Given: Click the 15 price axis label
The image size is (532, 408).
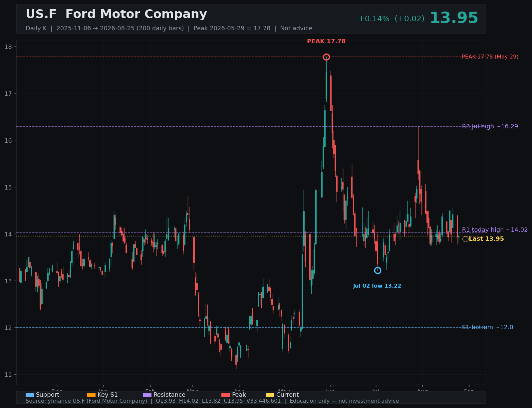Looking at the screenshot, I should pos(8,187).
